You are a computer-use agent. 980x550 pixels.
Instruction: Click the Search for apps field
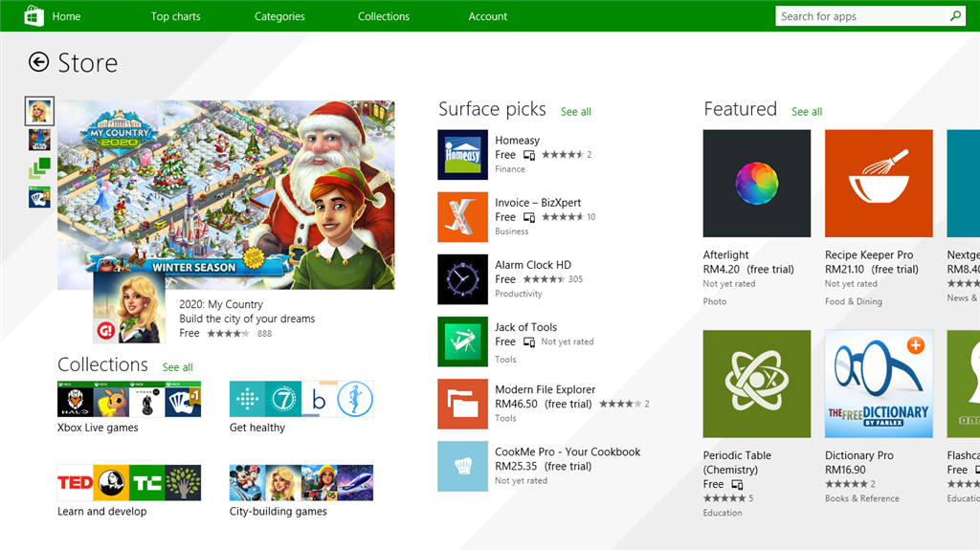click(x=862, y=16)
